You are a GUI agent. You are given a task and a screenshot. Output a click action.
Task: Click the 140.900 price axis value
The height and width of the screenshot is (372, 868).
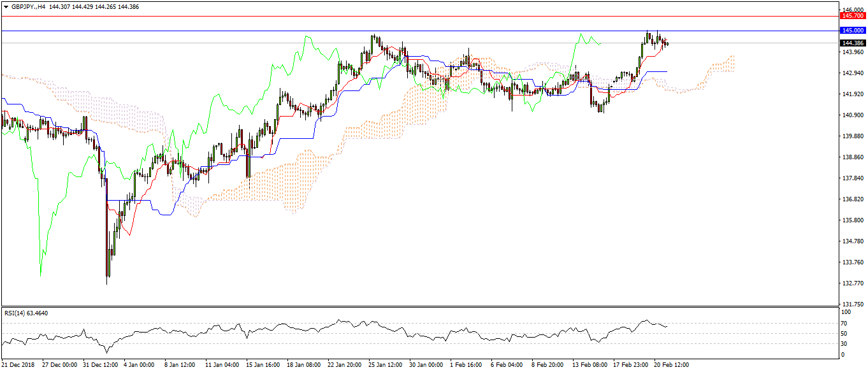(x=852, y=115)
